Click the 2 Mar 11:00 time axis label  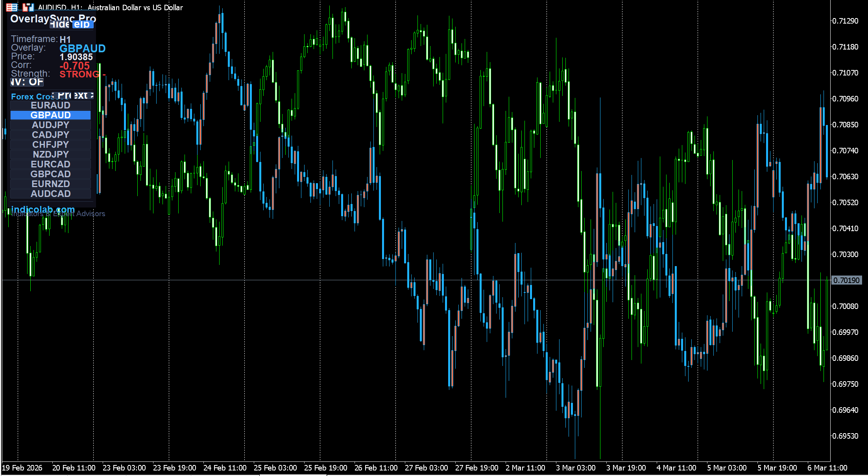[x=525, y=468]
